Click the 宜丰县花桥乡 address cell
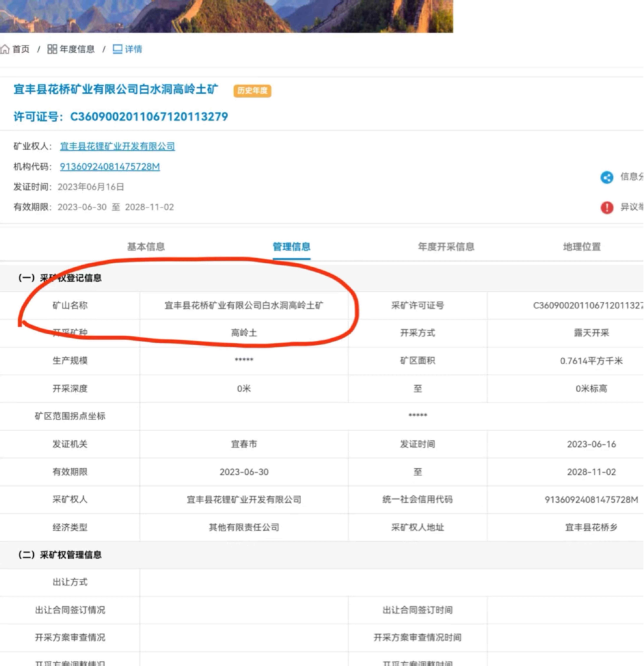 [x=566, y=527]
